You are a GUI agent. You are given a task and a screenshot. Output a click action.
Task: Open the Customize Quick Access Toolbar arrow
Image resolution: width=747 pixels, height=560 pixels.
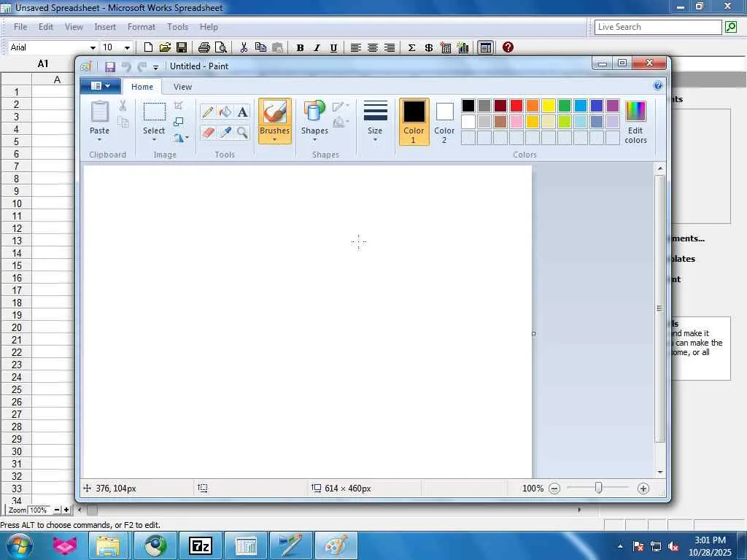tap(155, 67)
